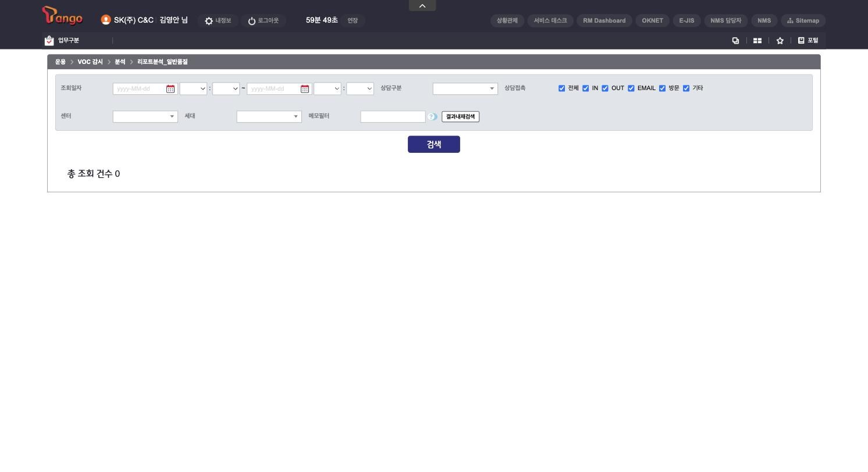Viewport: 868px width, 472px height.
Task: Toggle the 방문 checkbox
Action: pyautogui.click(x=662, y=88)
